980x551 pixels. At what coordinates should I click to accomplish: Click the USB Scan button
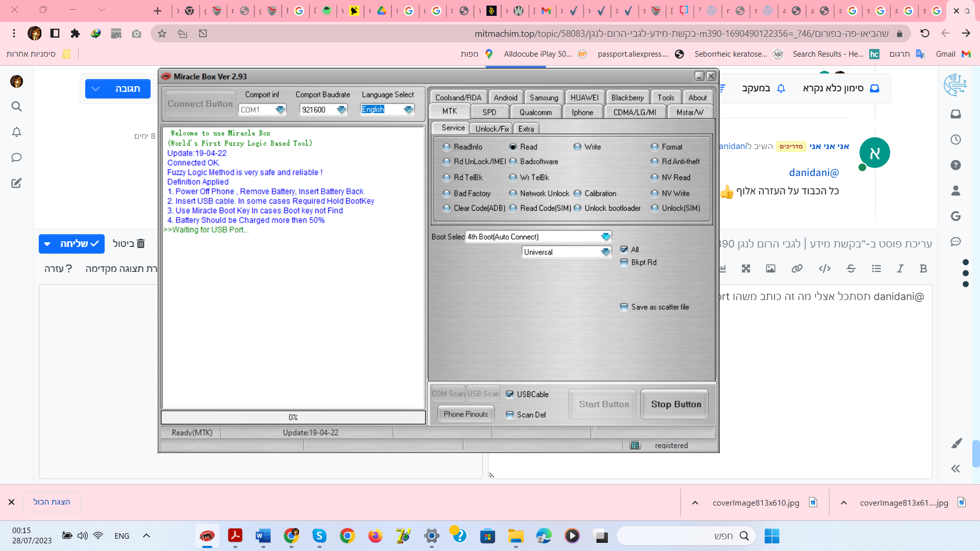click(483, 394)
